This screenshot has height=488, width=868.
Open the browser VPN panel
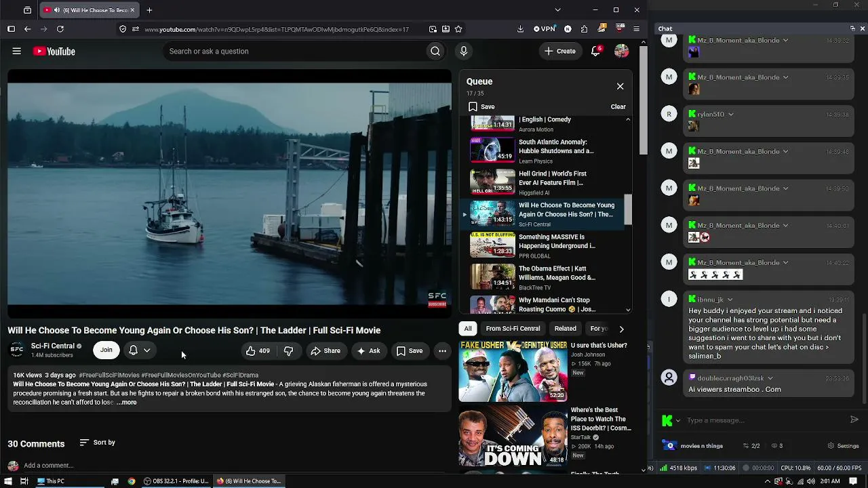pos(545,29)
